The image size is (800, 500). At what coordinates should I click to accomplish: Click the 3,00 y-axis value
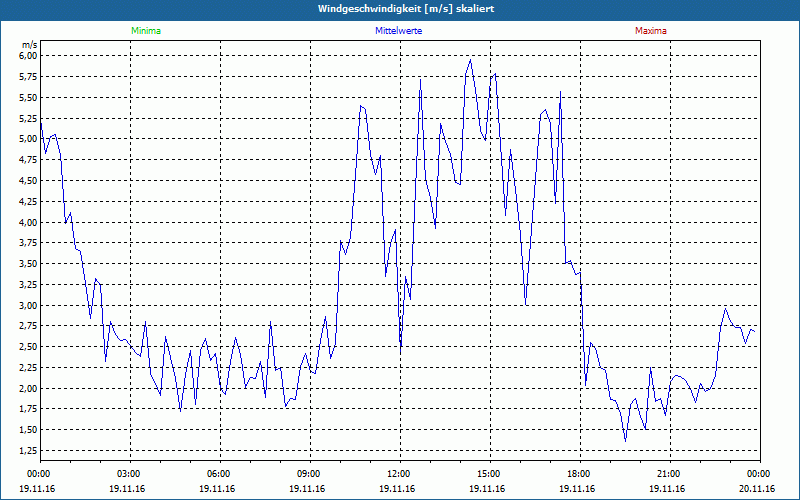pyautogui.click(x=29, y=306)
